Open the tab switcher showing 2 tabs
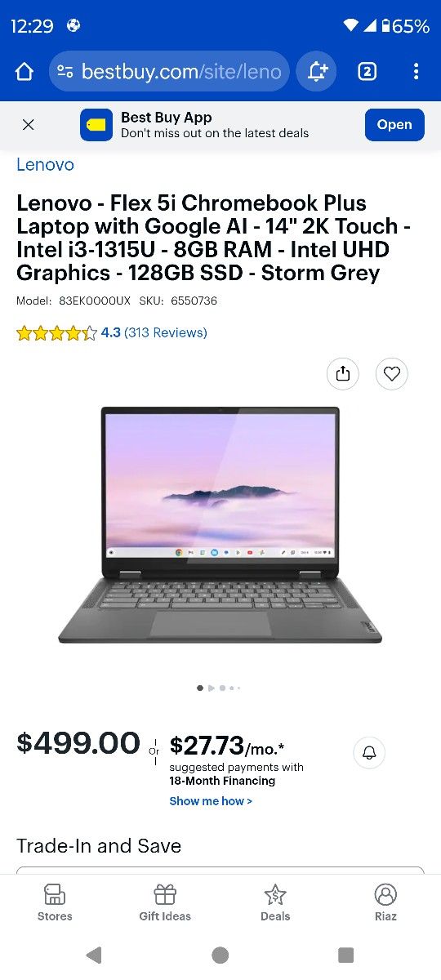The image size is (441, 980). coord(367,72)
